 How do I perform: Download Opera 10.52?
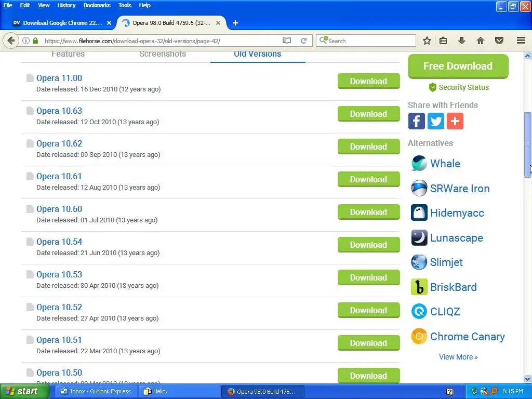[368, 310]
